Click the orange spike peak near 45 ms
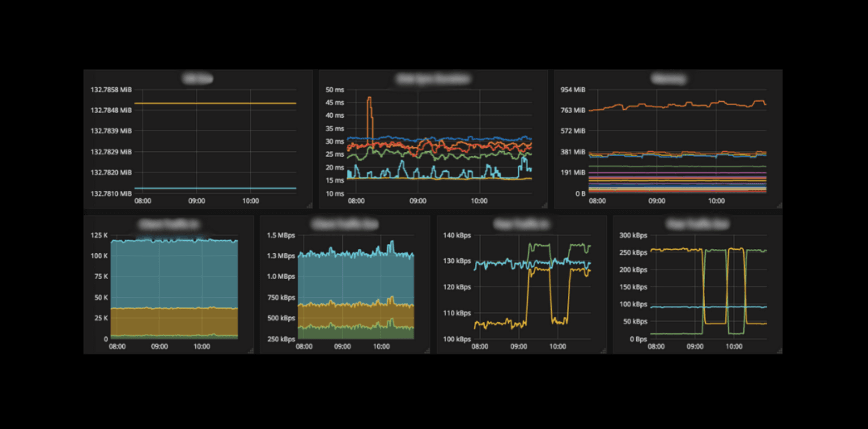The width and height of the screenshot is (868, 429). 369,98
